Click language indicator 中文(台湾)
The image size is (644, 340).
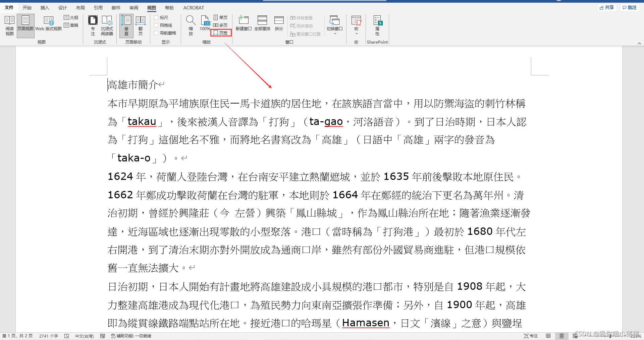click(x=85, y=336)
